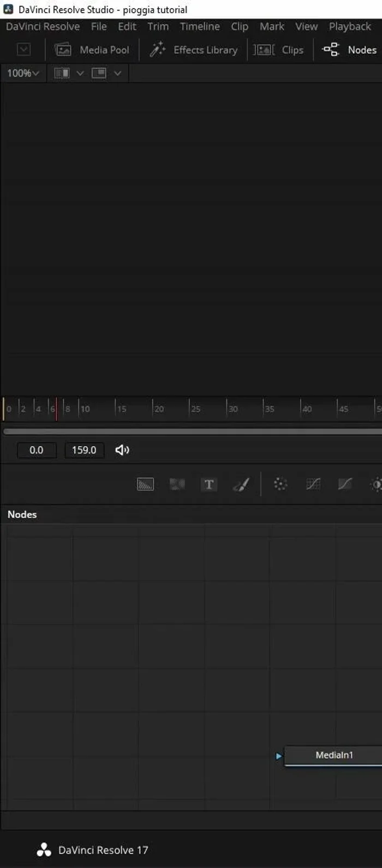Open the Effects Library panel
Viewport: 382px width, 868px height.
click(x=194, y=50)
